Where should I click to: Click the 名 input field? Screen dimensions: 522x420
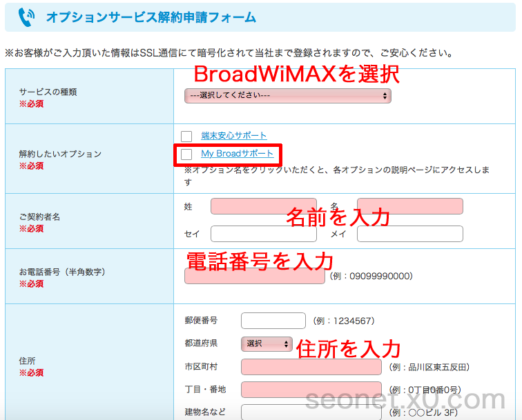[410, 206]
